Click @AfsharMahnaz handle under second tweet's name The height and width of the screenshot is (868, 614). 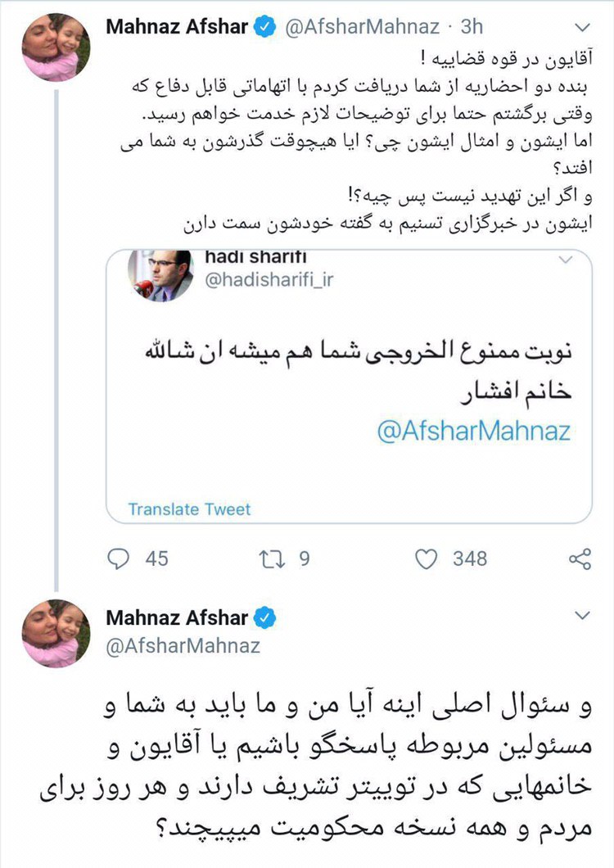[183, 645]
